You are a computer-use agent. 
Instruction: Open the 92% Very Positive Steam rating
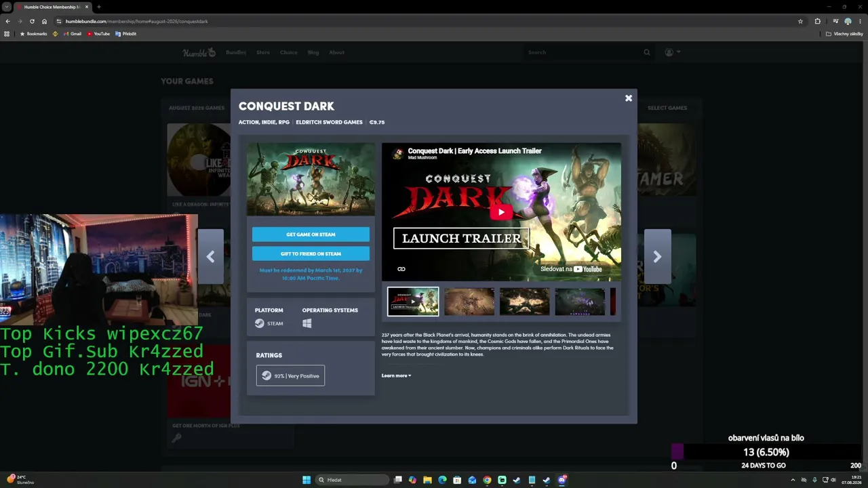[x=290, y=375]
